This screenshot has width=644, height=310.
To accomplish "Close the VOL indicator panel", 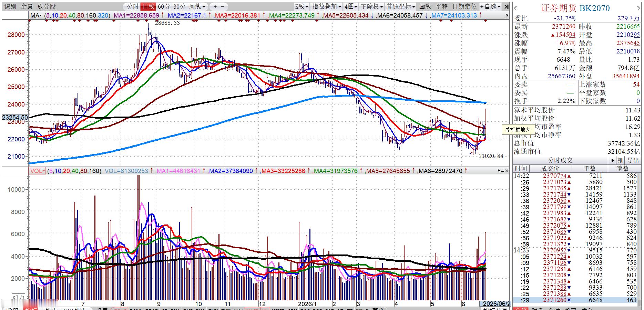I will 507,171.
